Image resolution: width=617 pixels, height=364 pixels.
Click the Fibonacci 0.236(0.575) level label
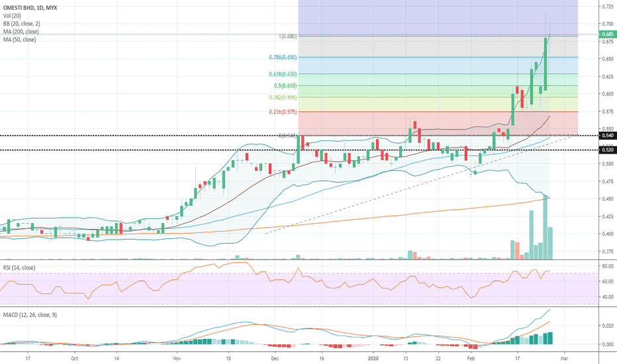[283, 112]
